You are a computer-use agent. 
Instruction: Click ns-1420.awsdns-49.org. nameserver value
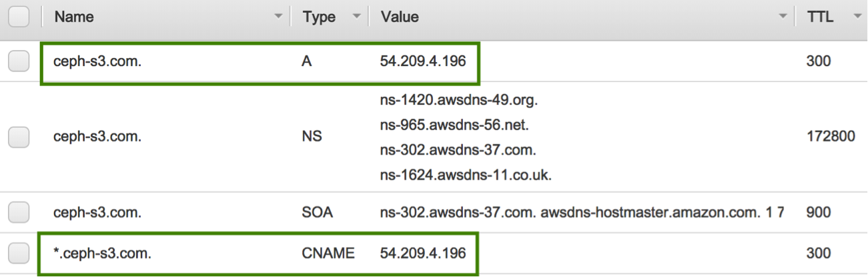[x=459, y=101]
